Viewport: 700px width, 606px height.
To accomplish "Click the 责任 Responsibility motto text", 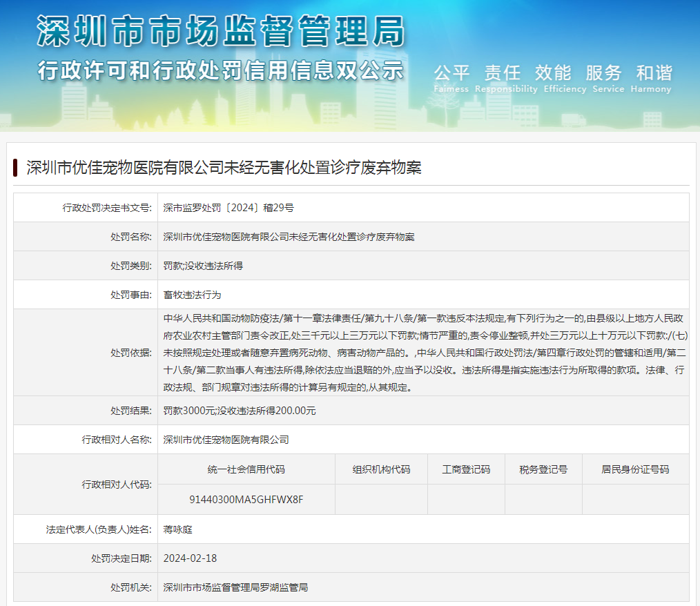I will point(506,78).
